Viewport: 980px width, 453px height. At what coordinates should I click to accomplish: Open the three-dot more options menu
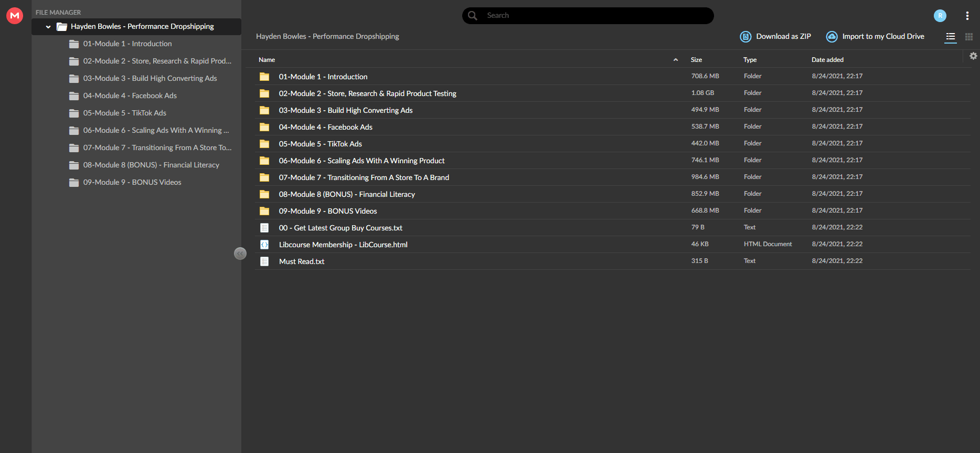click(x=967, y=16)
